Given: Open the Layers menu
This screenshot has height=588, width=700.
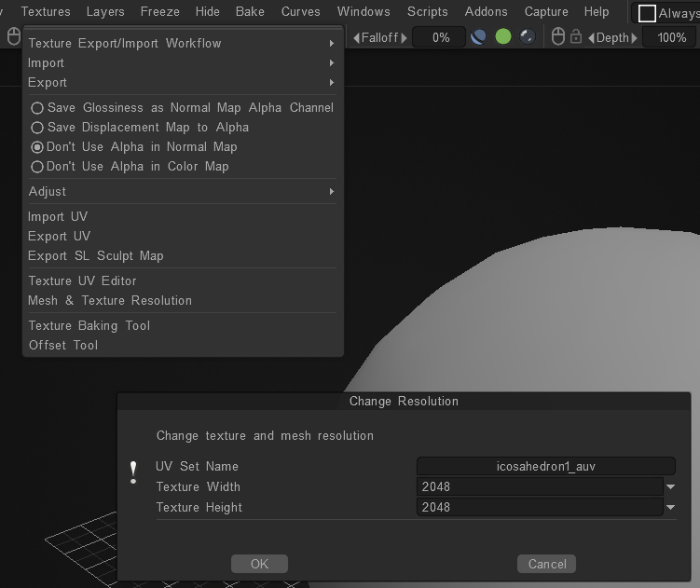Looking at the screenshot, I should pos(105,12).
